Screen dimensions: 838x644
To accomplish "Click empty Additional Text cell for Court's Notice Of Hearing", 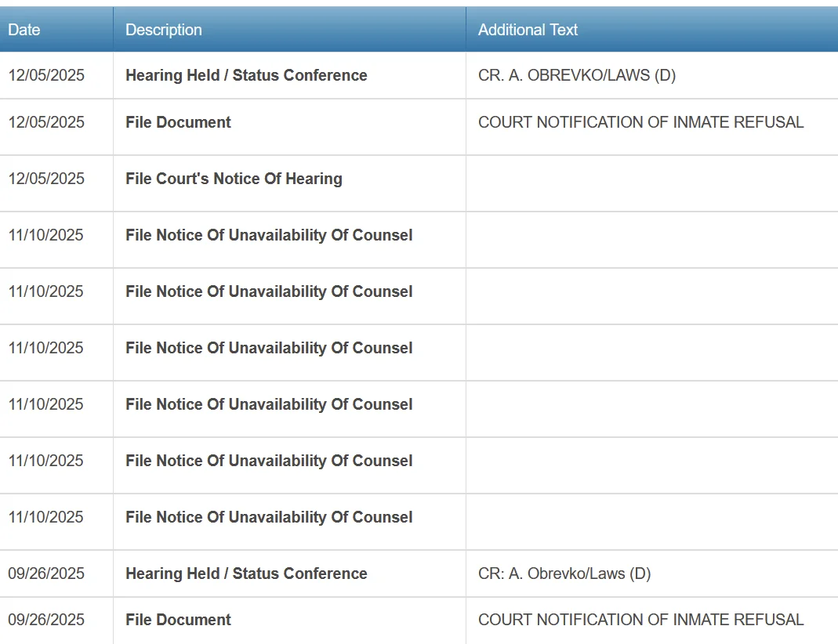I will [x=651, y=183].
